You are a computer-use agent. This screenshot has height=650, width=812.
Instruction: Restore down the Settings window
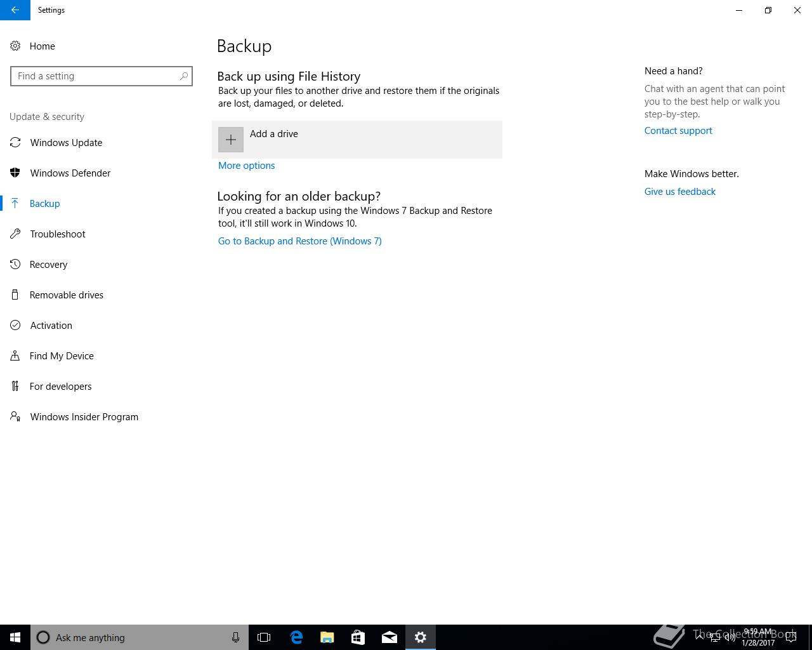pyautogui.click(x=768, y=10)
